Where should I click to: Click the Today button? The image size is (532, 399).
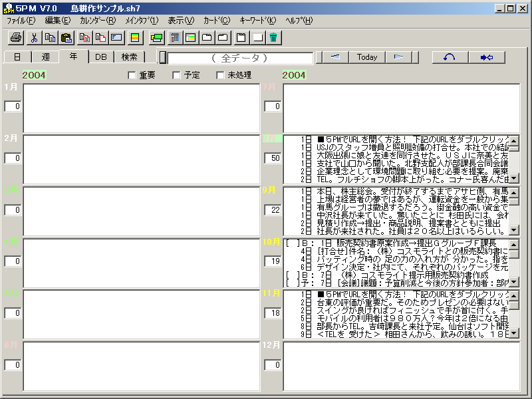point(367,57)
